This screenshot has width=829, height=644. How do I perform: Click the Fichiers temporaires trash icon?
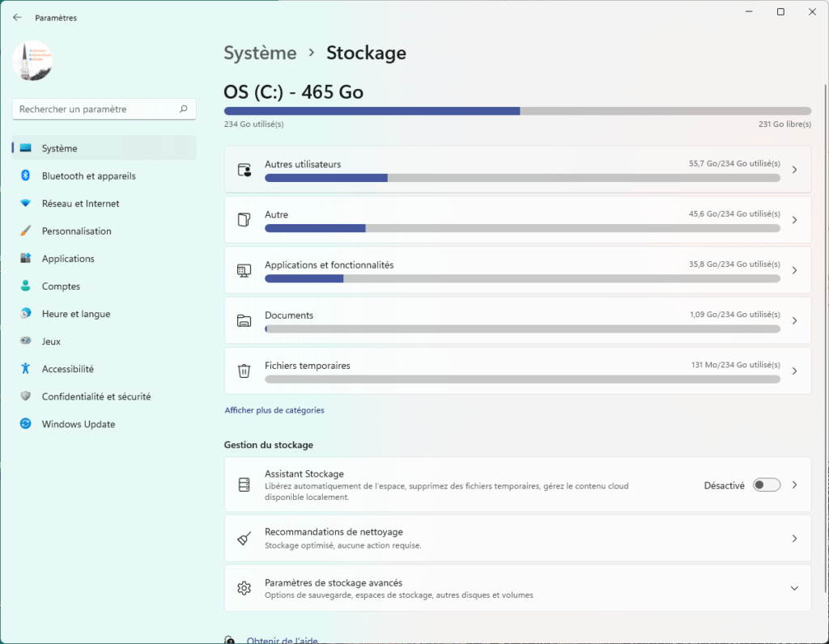coord(244,371)
